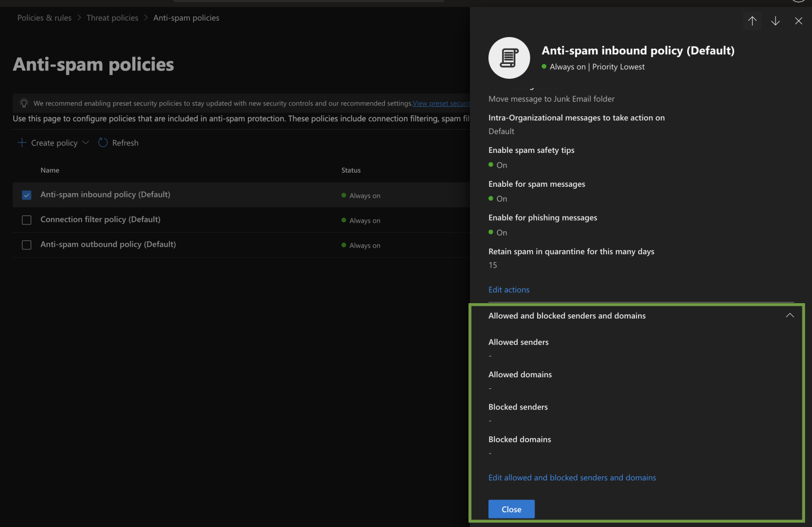The height and width of the screenshot is (527, 812).
Task: Click the up arrow to view previous policy
Action: click(752, 21)
